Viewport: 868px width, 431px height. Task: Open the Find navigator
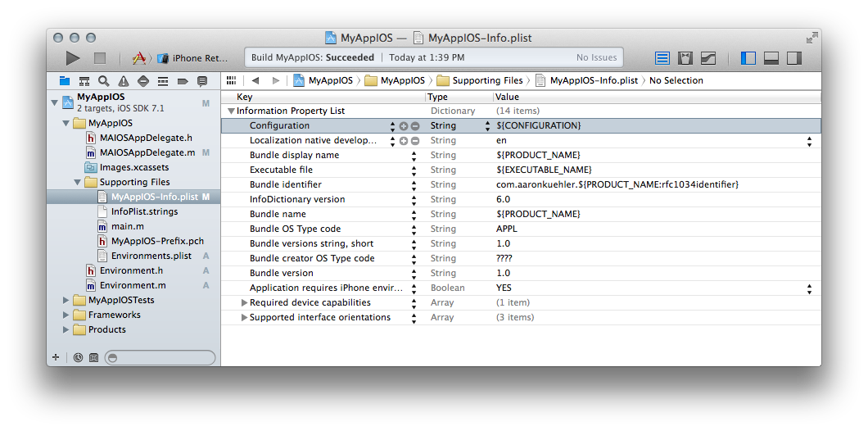coord(103,81)
